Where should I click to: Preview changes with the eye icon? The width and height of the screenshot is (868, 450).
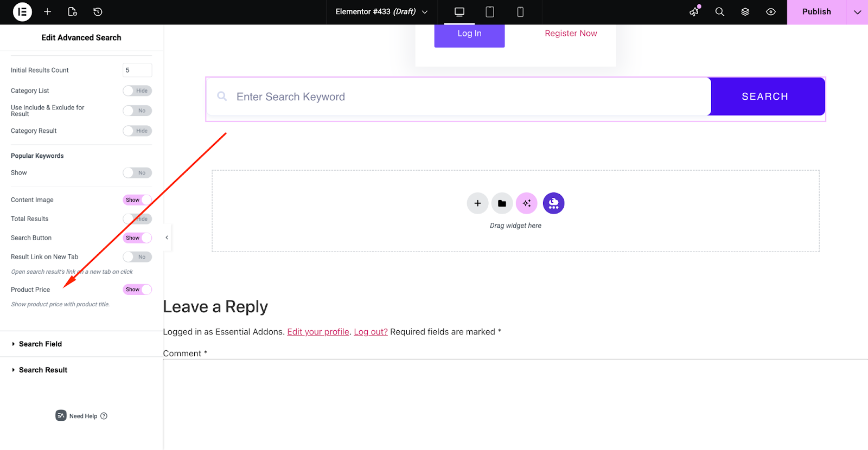coord(770,12)
